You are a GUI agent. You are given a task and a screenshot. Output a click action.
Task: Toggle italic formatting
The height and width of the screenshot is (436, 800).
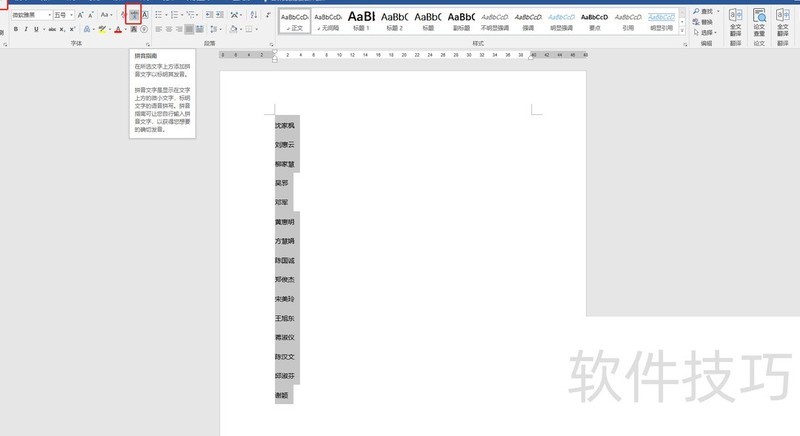[x=26, y=29]
